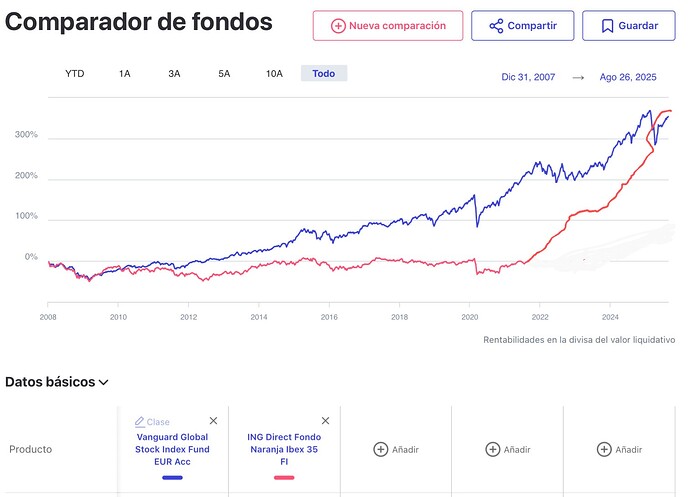The width and height of the screenshot is (690, 497).
Task: Open the Vanguard Global Stock Index Fund link
Action: [173, 449]
